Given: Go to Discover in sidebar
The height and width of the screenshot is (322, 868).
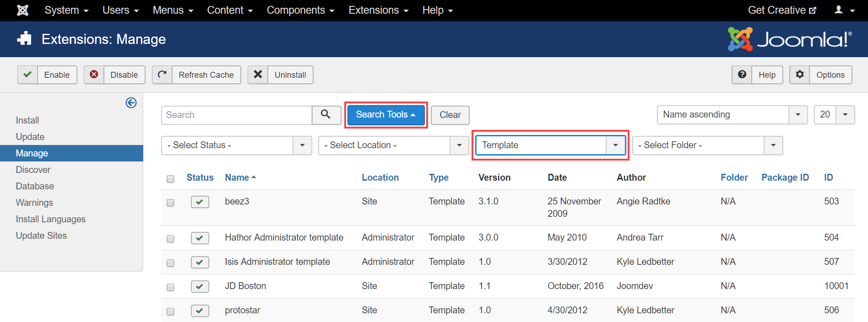Looking at the screenshot, I should tap(33, 170).
